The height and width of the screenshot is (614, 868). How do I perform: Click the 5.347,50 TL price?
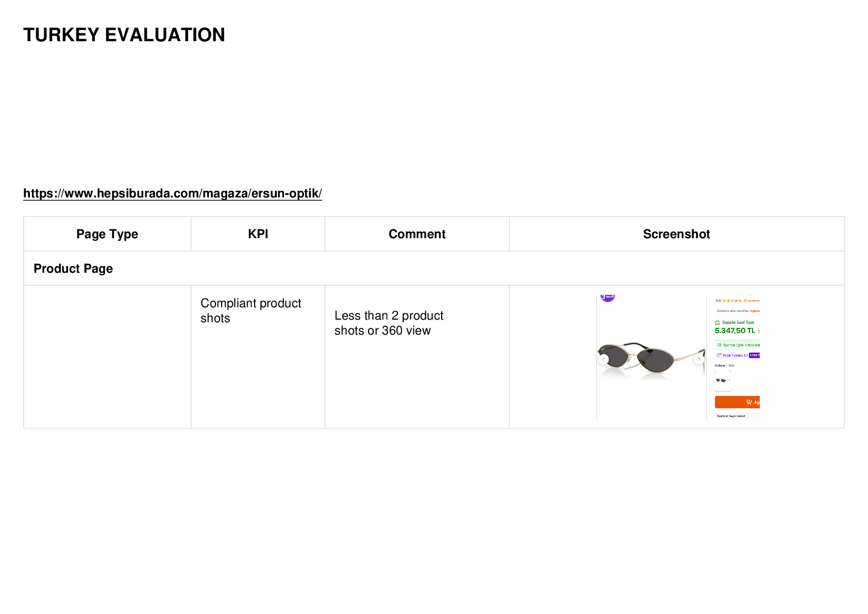click(735, 330)
